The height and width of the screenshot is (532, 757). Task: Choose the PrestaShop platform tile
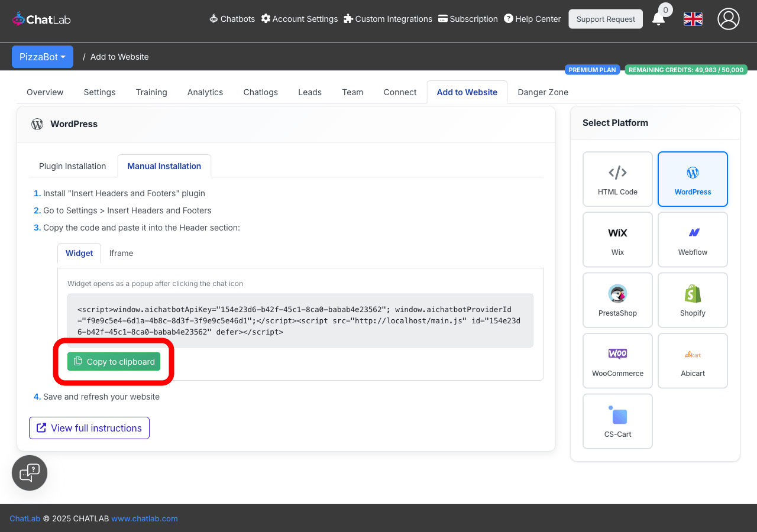click(x=617, y=300)
